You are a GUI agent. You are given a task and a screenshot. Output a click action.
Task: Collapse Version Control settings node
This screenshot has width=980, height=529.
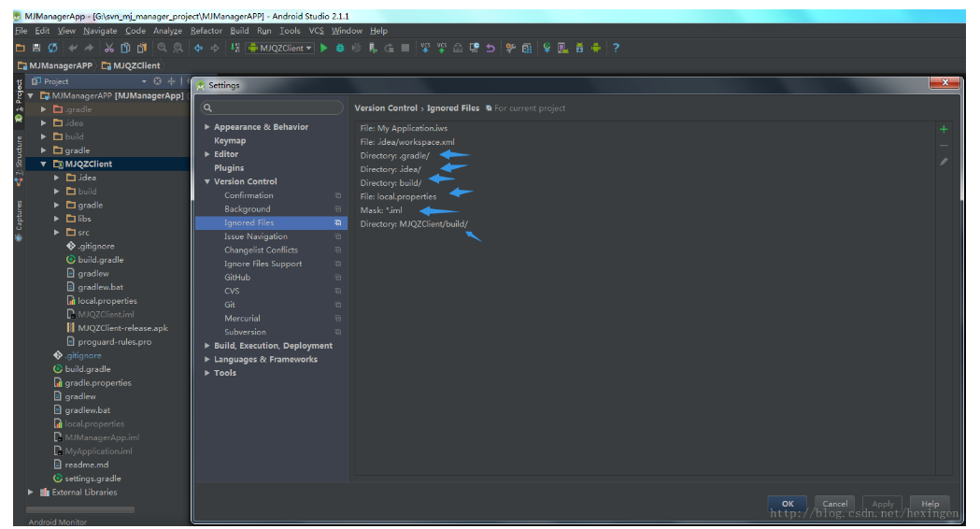[206, 181]
